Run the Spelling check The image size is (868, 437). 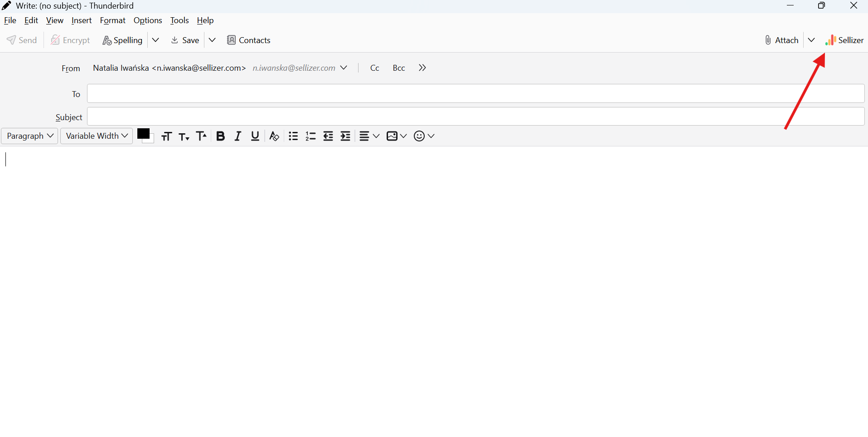click(122, 40)
